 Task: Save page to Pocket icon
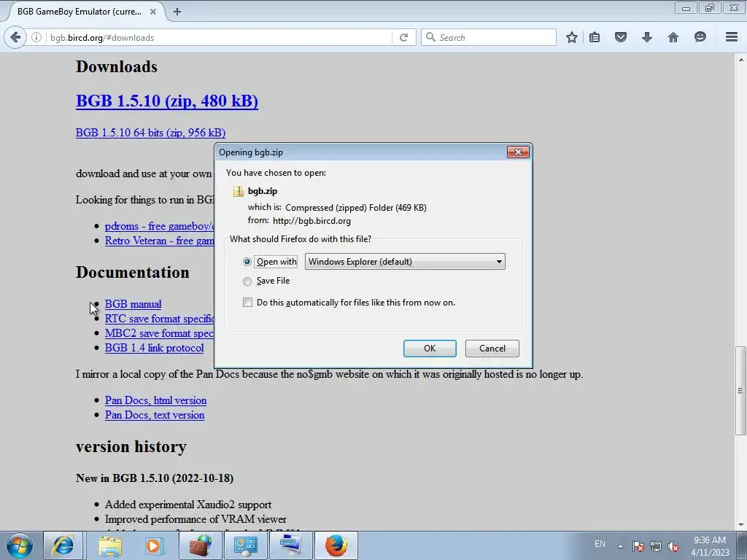[620, 37]
